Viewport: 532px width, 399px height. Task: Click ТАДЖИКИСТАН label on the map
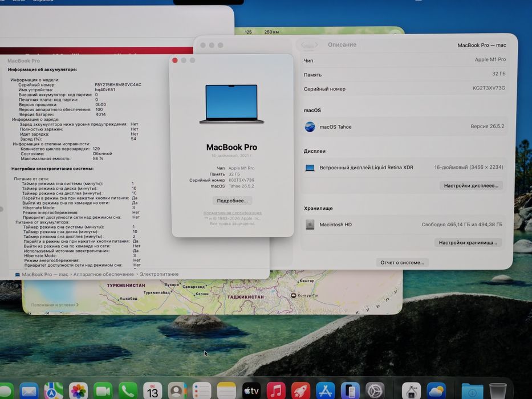pos(245,297)
